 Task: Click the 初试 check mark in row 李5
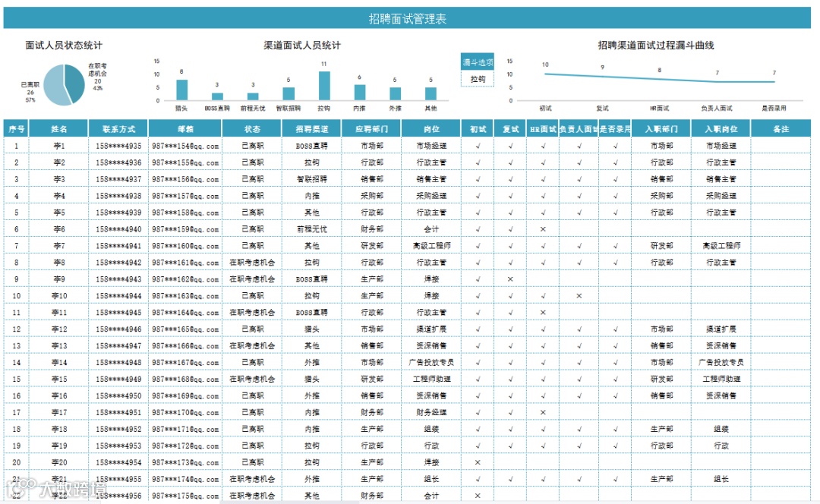click(478, 213)
